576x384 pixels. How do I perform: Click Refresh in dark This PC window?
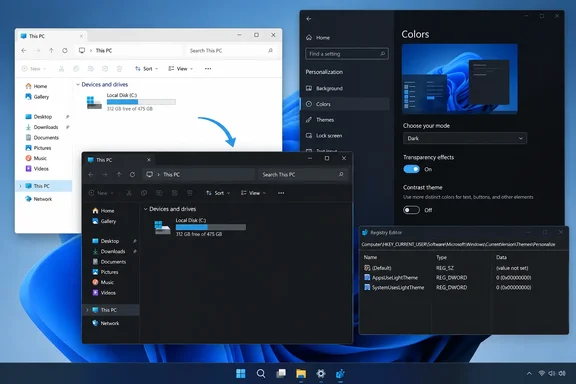pos(132,175)
